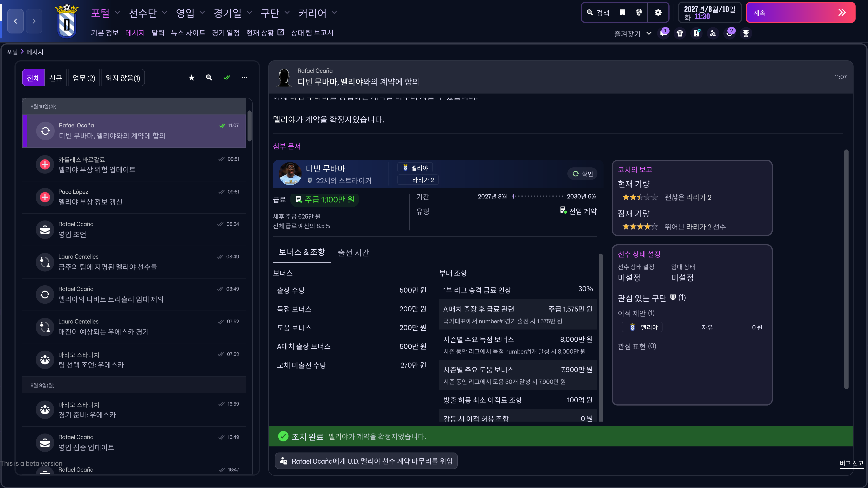Click the bookmark icon in top toolbar
This screenshot has width=868, height=488.
[622, 12]
